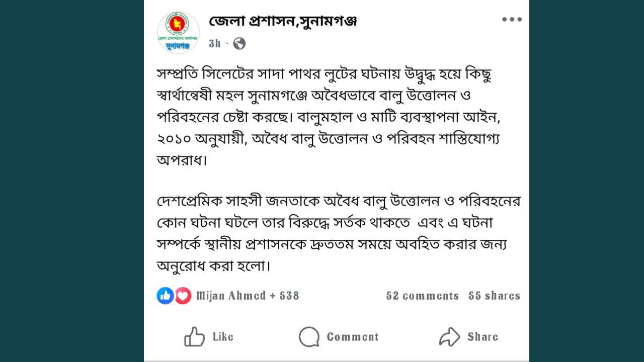Image resolution: width=644 pixels, height=362 pixels.
Task: Click the closing line অনুরোধ করা হলো।
Action: pyautogui.click(x=214, y=265)
